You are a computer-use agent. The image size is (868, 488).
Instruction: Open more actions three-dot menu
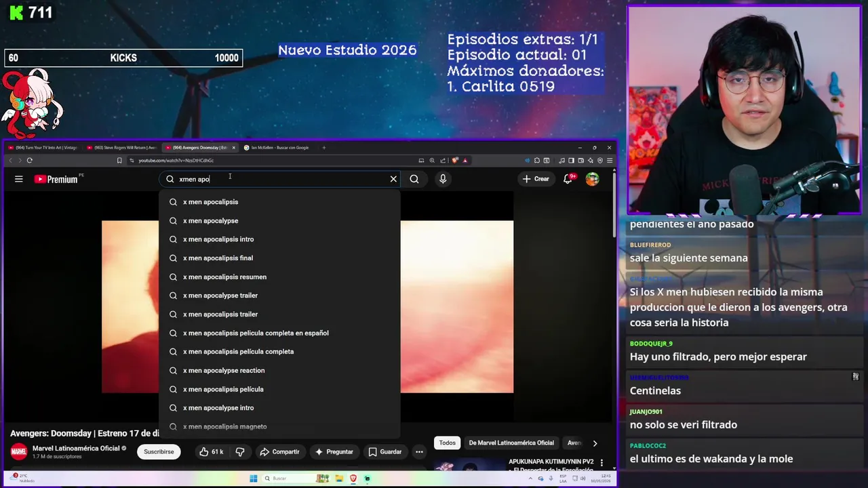(x=419, y=452)
